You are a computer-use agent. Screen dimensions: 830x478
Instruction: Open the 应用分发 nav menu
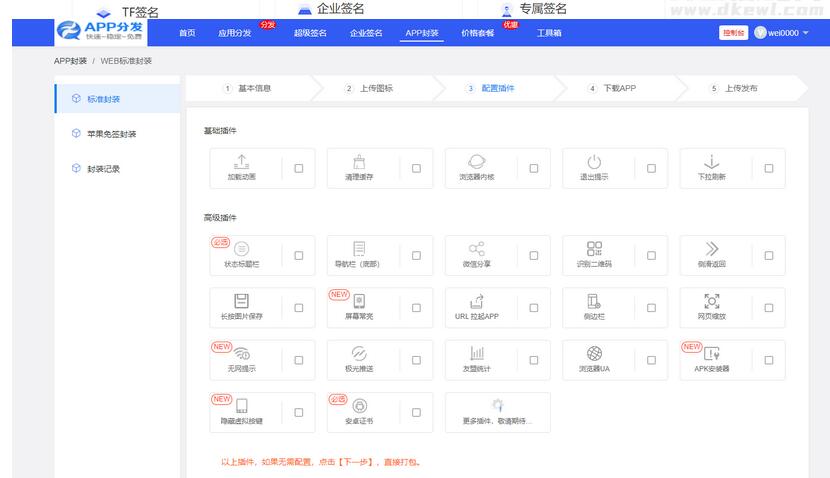(235, 33)
